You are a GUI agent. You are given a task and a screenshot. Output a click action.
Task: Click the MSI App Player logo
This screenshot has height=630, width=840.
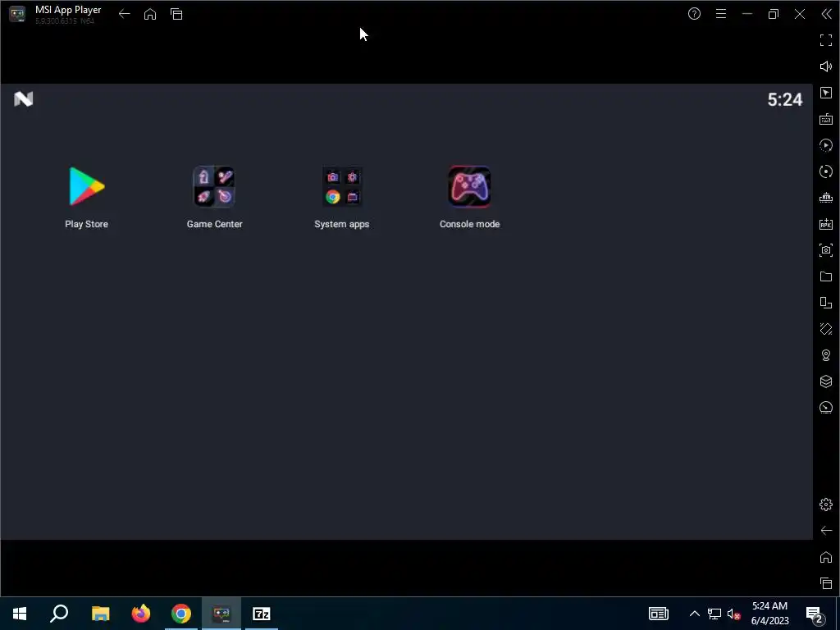tap(17, 14)
